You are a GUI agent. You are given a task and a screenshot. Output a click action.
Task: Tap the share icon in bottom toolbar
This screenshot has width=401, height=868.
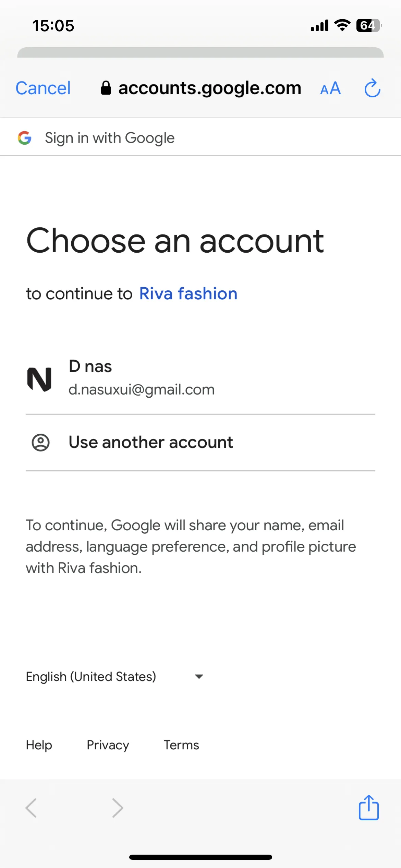(369, 807)
